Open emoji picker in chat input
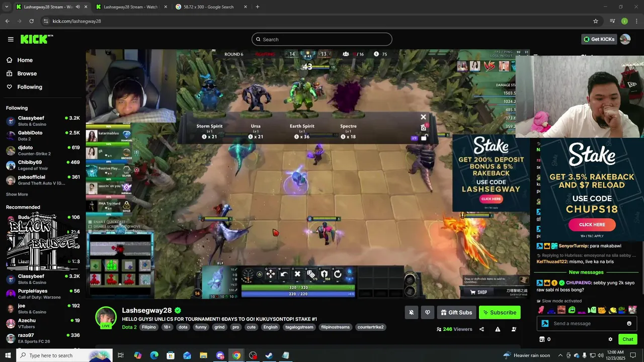 coord(629,323)
